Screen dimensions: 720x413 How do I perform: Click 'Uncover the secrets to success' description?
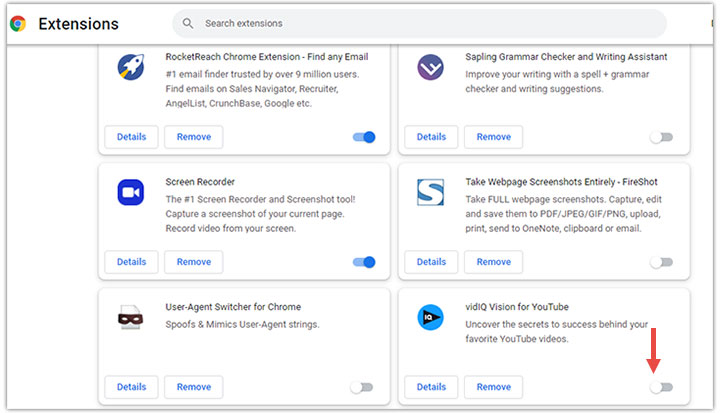click(557, 331)
